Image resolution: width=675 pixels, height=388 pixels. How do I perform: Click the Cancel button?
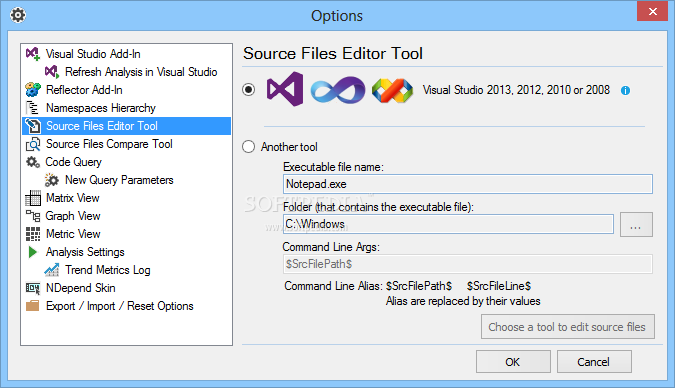point(594,362)
